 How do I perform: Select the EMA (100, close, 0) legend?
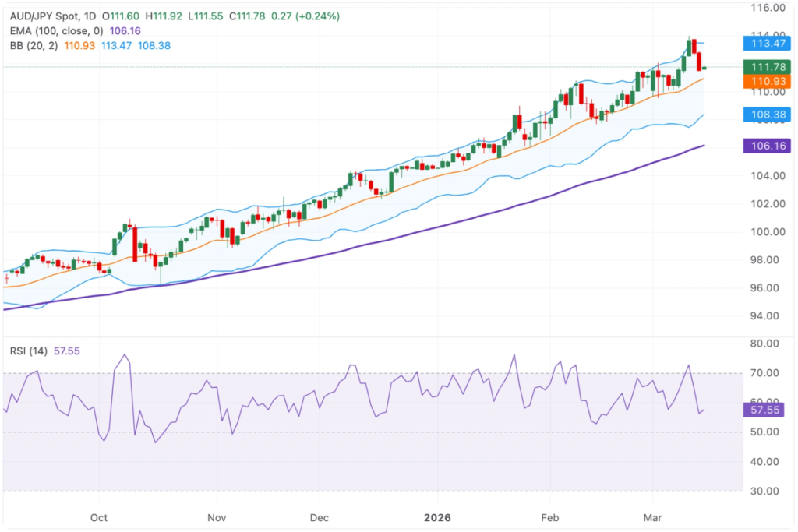point(56,31)
